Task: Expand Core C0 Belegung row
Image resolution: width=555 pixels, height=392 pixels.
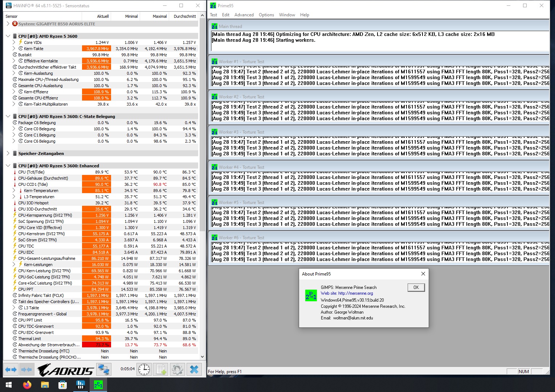Action: 14,128
